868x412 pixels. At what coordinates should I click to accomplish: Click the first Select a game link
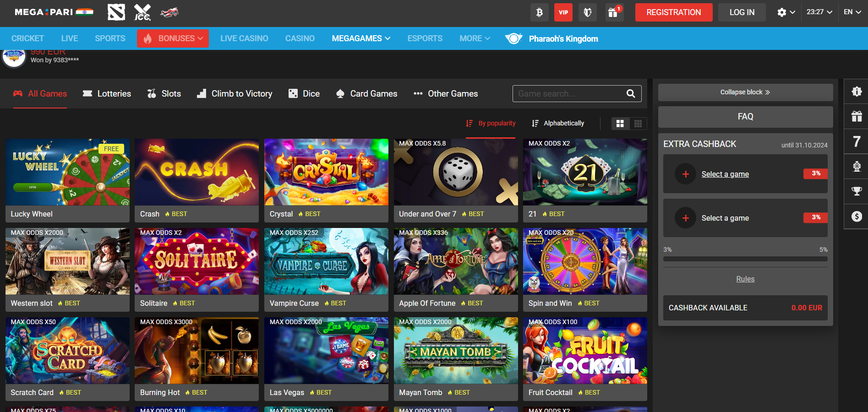[725, 174]
